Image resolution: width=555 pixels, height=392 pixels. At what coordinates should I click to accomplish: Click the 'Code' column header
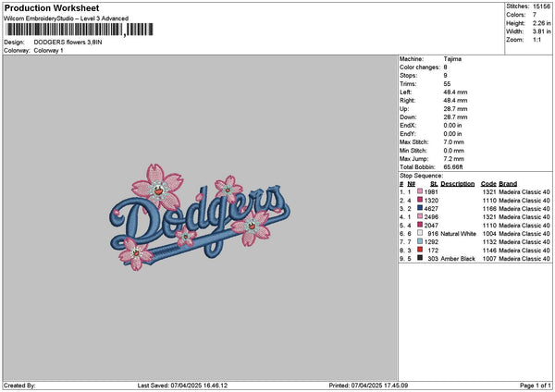click(488, 184)
